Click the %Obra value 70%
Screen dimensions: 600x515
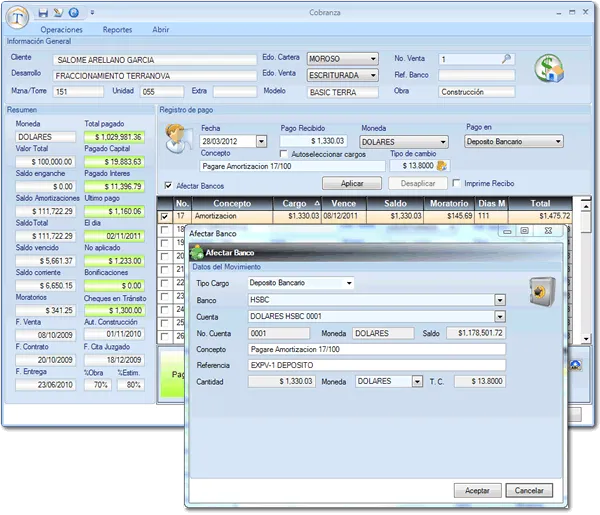click(x=98, y=385)
